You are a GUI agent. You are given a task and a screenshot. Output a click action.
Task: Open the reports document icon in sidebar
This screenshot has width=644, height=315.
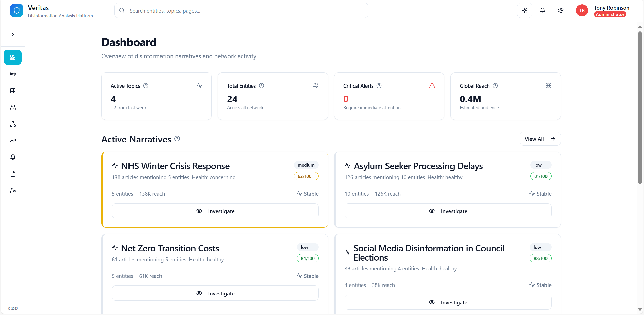pyautogui.click(x=13, y=174)
